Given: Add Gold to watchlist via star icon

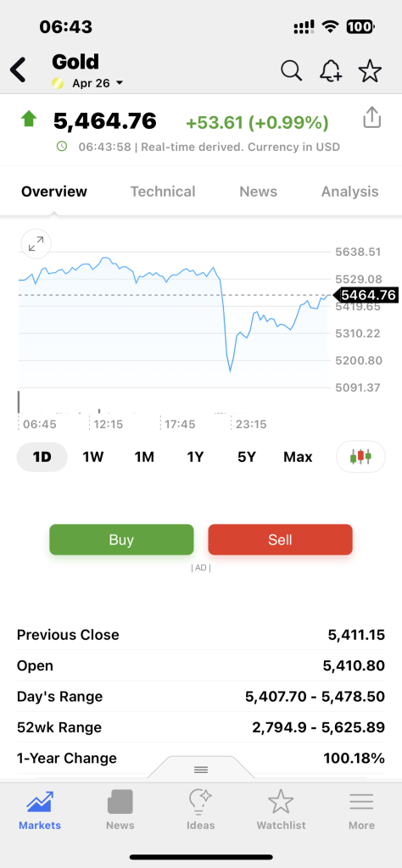Looking at the screenshot, I should (370, 71).
